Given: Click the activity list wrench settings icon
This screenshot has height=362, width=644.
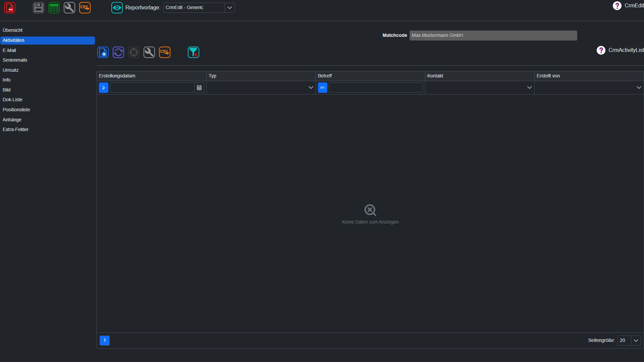Looking at the screenshot, I should [149, 52].
